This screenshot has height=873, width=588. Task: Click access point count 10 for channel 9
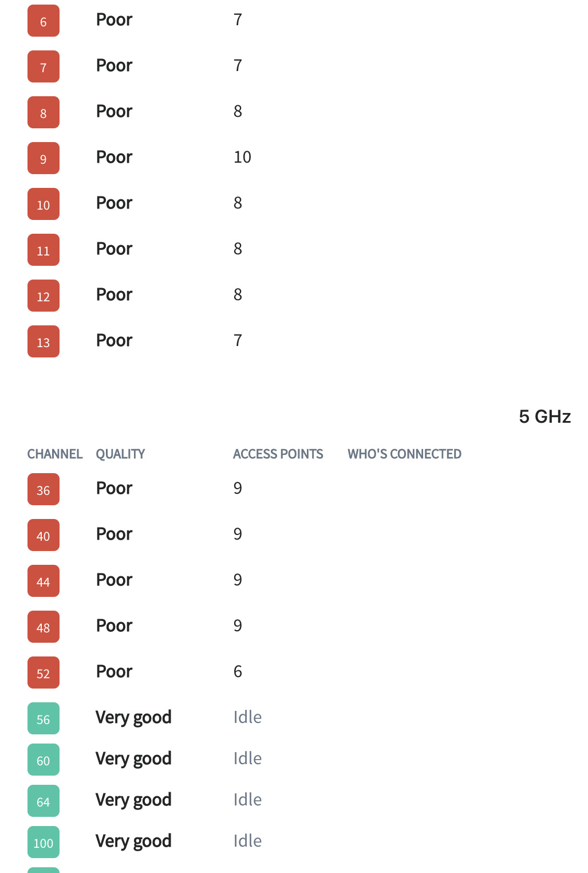(x=242, y=157)
